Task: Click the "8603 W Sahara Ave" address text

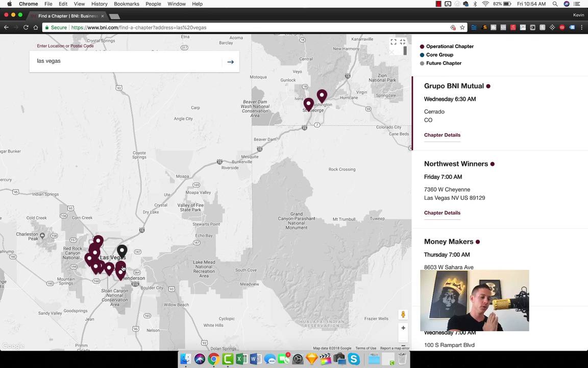Action: [x=449, y=267]
